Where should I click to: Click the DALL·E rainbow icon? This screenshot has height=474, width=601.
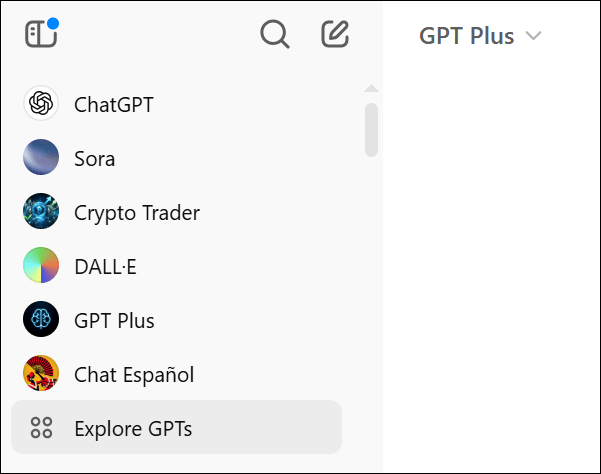(x=41, y=266)
